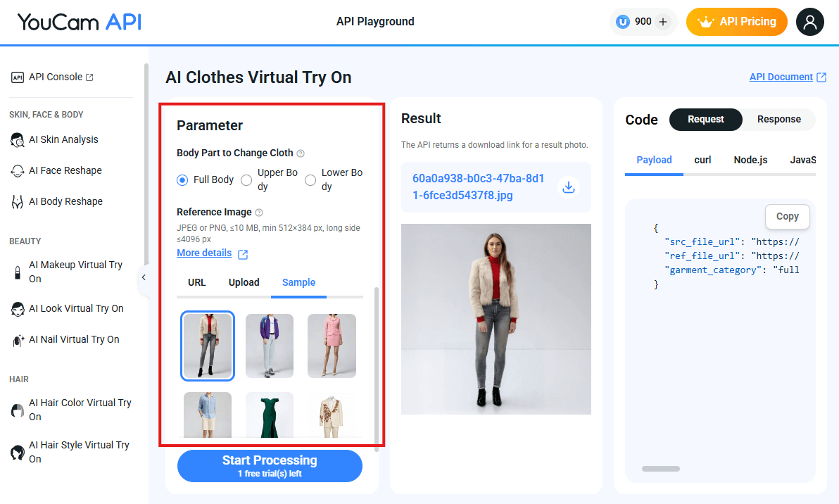The height and width of the screenshot is (504, 839).
Task: Click the AI Face Reshape sidebar icon
Action: (x=18, y=171)
